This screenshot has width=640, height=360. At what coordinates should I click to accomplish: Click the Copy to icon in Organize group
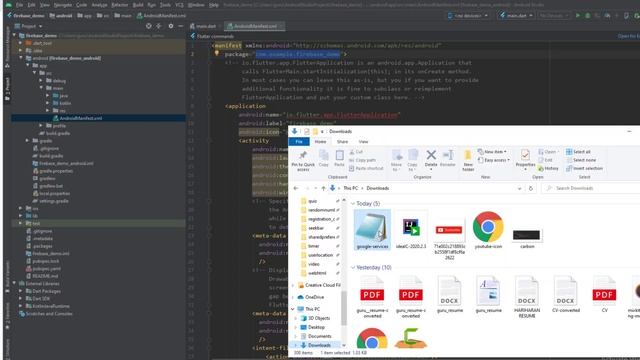coord(413,160)
